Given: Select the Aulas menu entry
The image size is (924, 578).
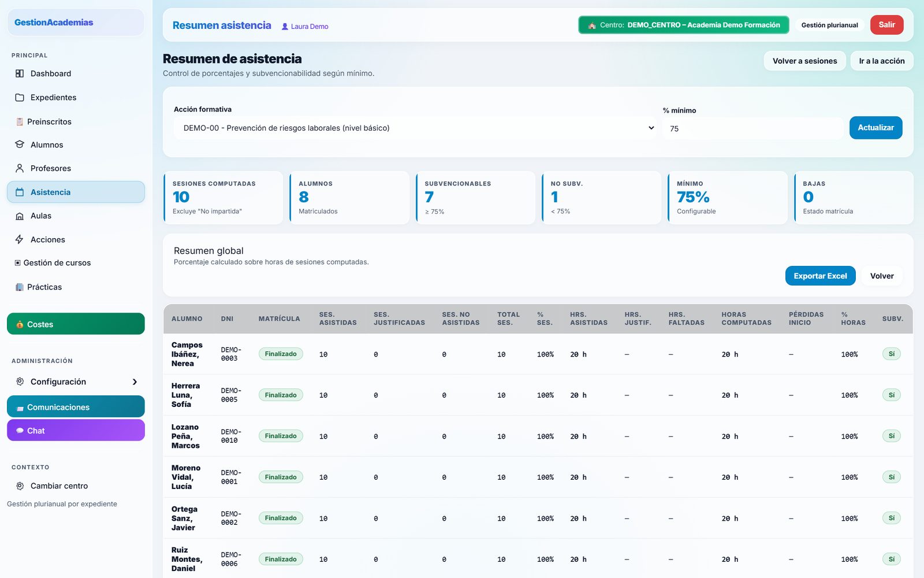Looking at the screenshot, I should (76, 216).
